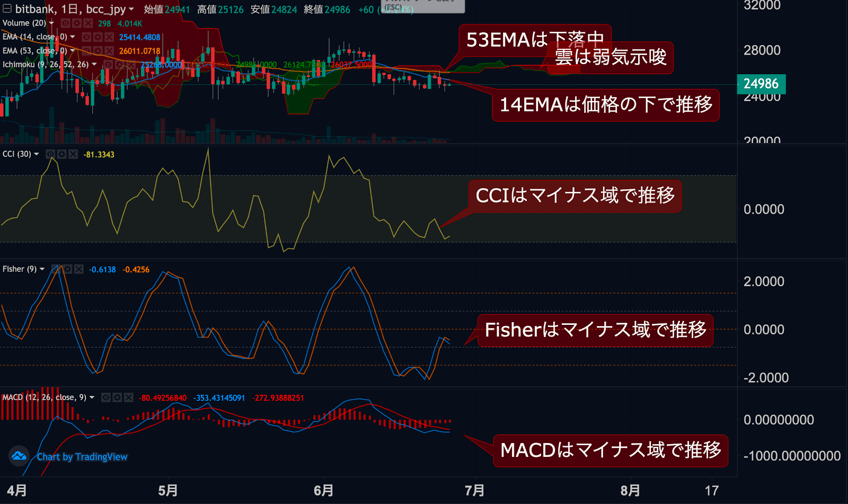
Task: Click the 24986 current price label
Action: pyautogui.click(x=761, y=84)
